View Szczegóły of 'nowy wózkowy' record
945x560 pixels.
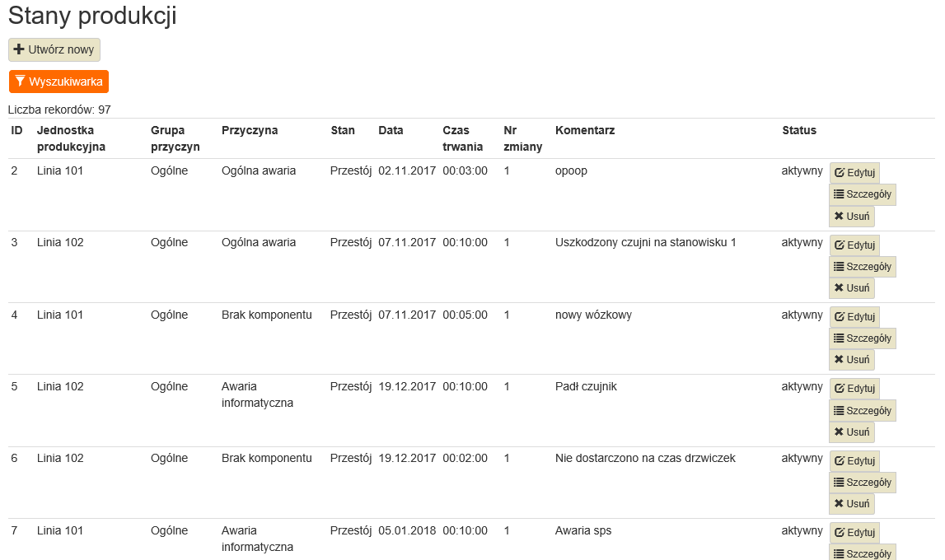tap(863, 338)
